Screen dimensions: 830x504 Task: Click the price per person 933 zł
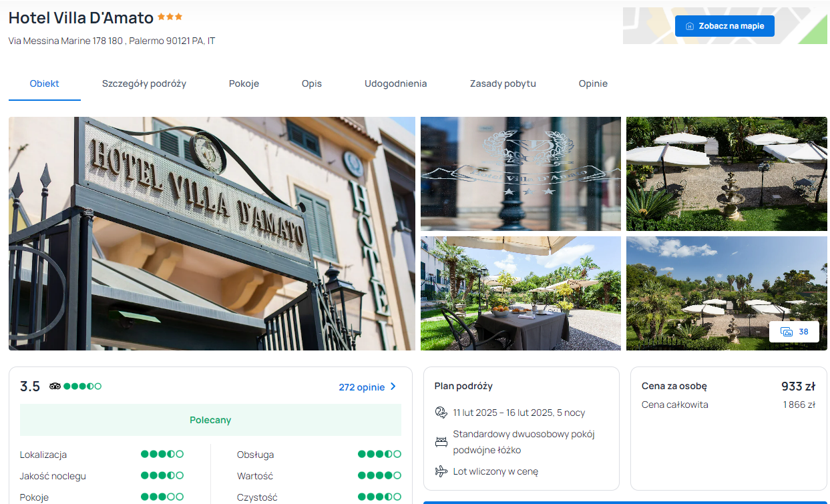coord(798,386)
